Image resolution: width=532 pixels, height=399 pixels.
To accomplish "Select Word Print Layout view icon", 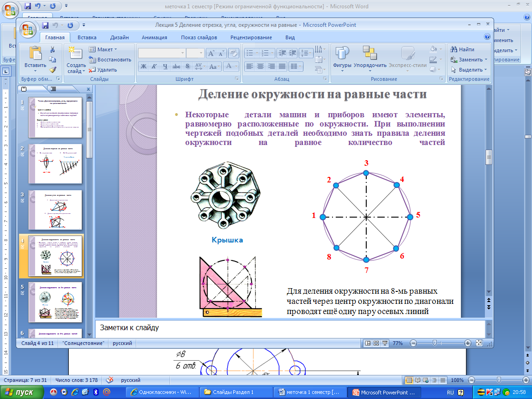I will pyautogui.click(x=410, y=380).
